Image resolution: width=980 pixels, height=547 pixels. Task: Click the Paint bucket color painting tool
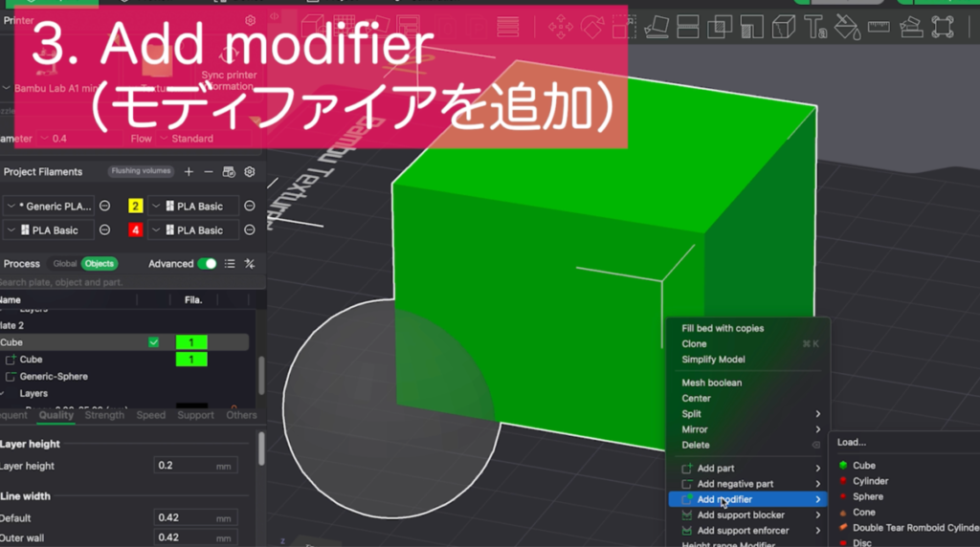tap(847, 26)
